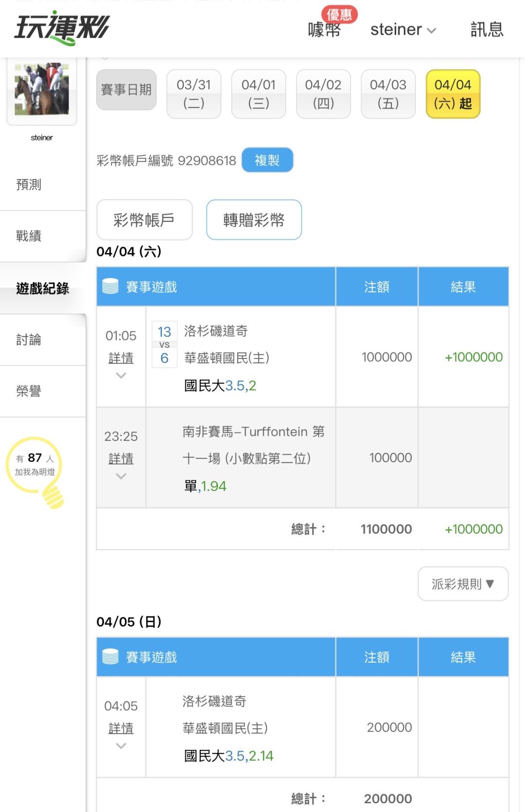Expand details chevron under the 23:25 race
Image resolution: width=525 pixels, height=812 pixels.
[121, 476]
